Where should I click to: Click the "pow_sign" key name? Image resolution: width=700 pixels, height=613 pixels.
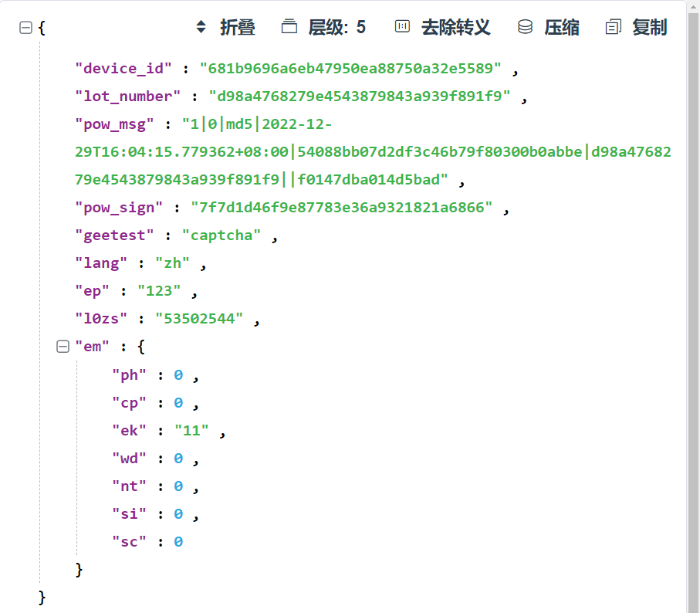[119, 208]
